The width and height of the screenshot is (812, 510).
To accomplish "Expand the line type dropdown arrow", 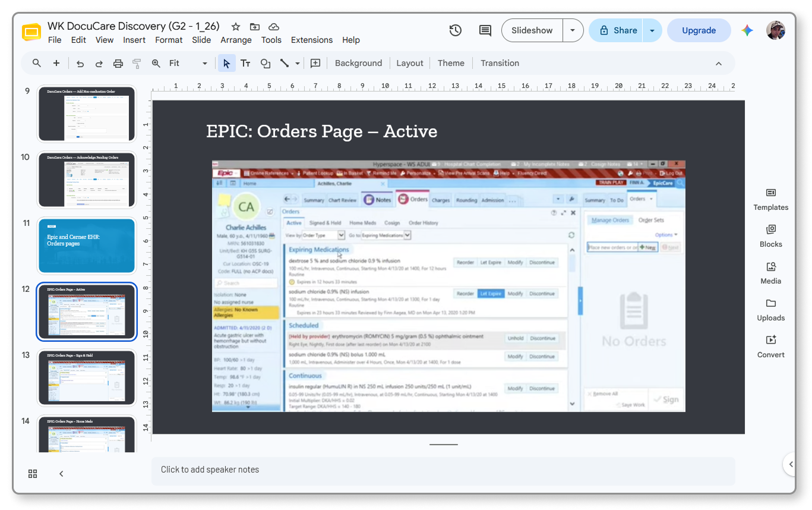I will point(298,63).
